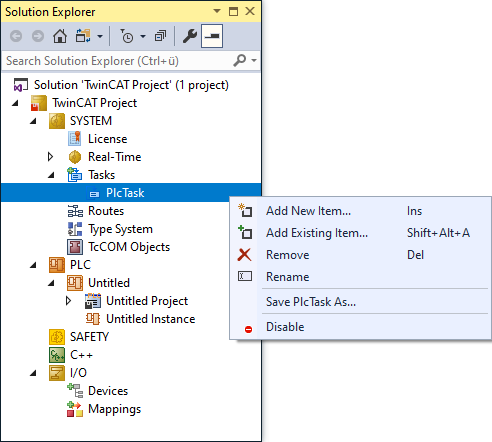Close the Solution Explorer panel

(250, 11)
